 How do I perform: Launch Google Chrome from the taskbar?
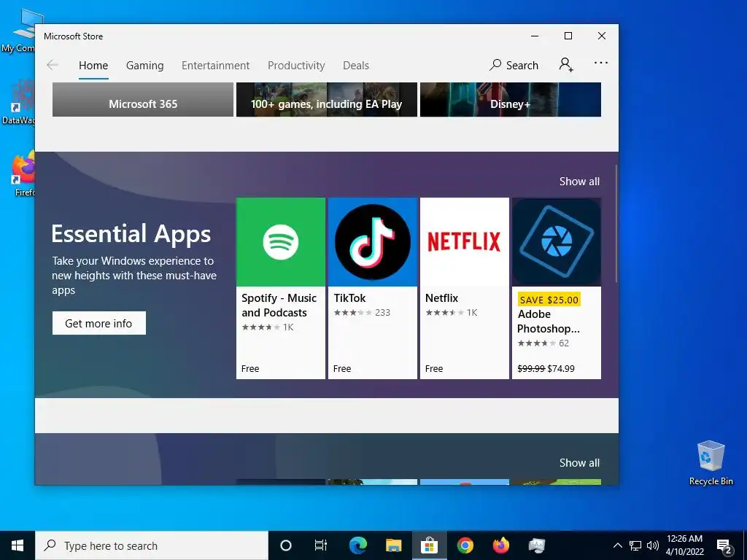pyautogui.click(x=465, y=545)
